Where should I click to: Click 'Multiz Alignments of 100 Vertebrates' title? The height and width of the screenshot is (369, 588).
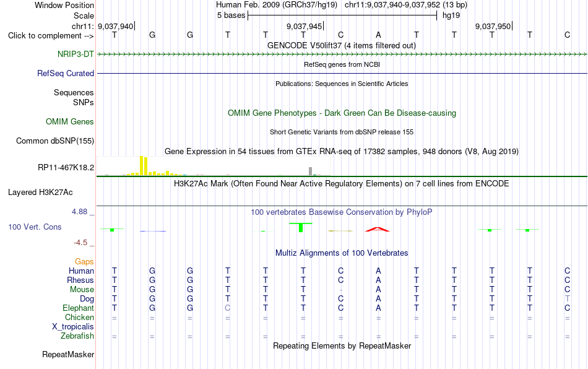pyautogui.click(x=341, y=253)
